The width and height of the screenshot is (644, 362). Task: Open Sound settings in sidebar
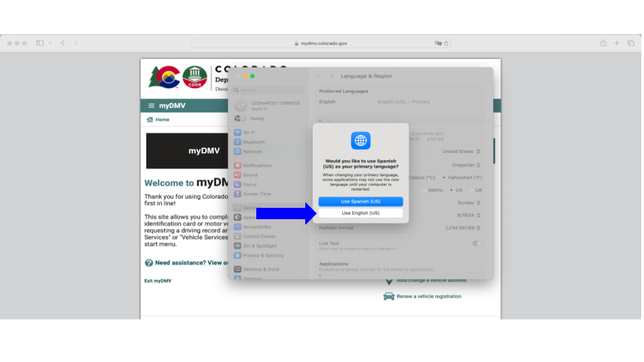(x=246, y=175)
